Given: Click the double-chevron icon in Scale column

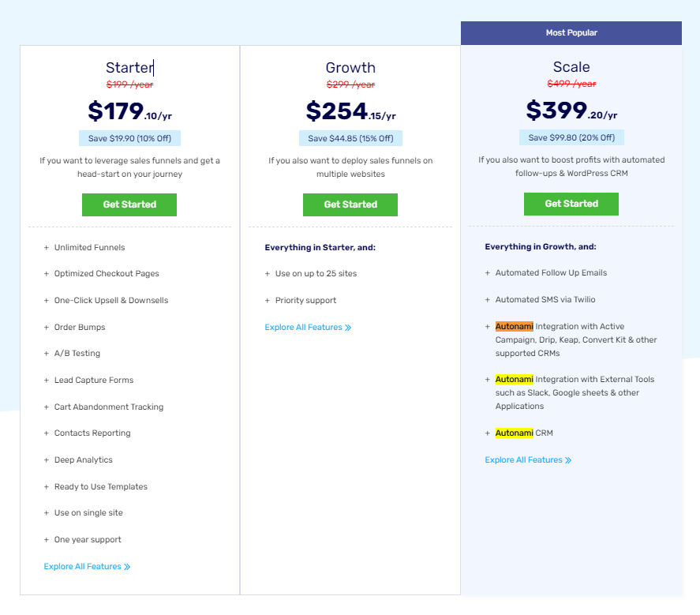Looking at the screenshot, I should (568, 460).
